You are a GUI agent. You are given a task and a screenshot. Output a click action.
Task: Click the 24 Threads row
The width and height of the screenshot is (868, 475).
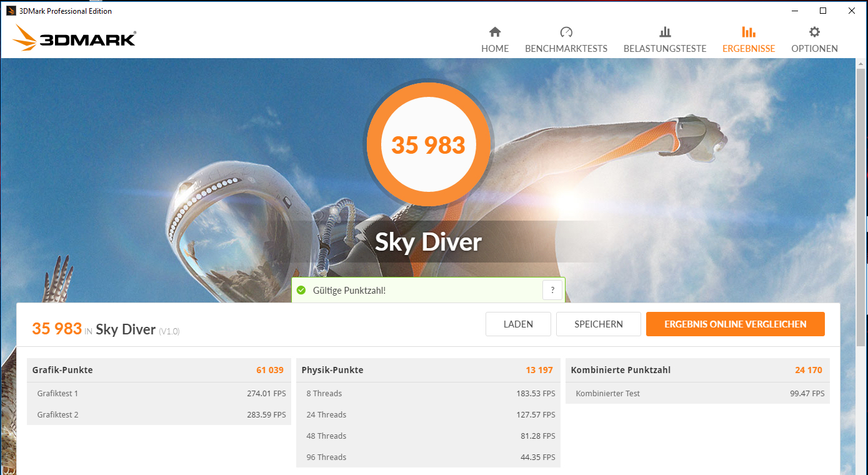pyautogui.click(x=428, y=415)
